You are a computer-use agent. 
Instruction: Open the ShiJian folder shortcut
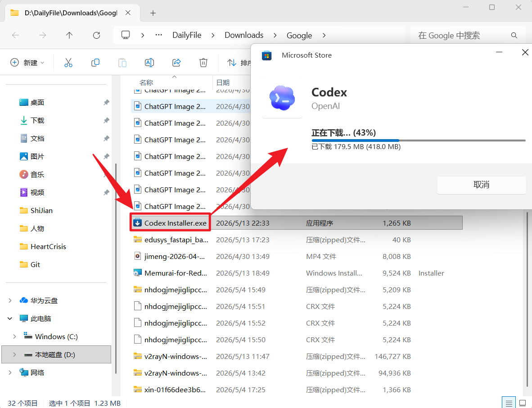click(41, 210)
